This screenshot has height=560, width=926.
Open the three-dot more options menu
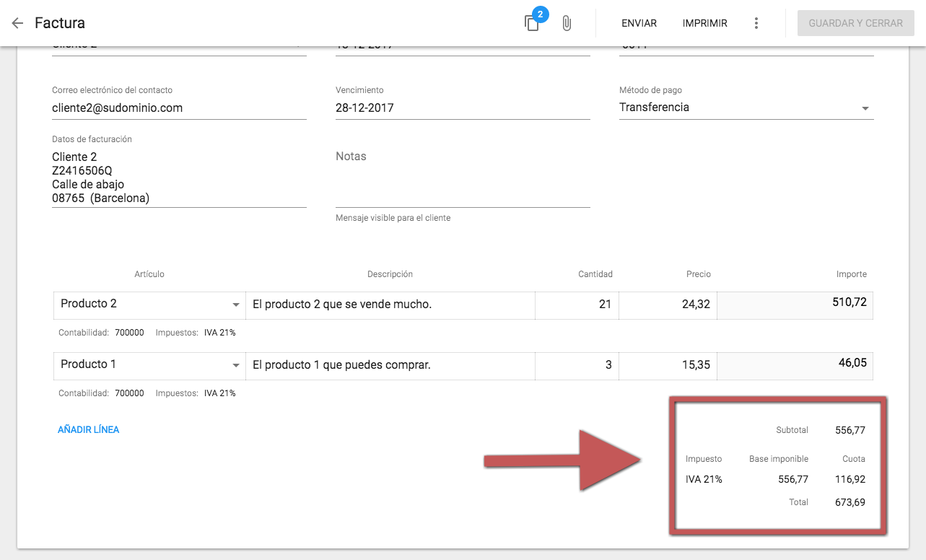[756, 23]
